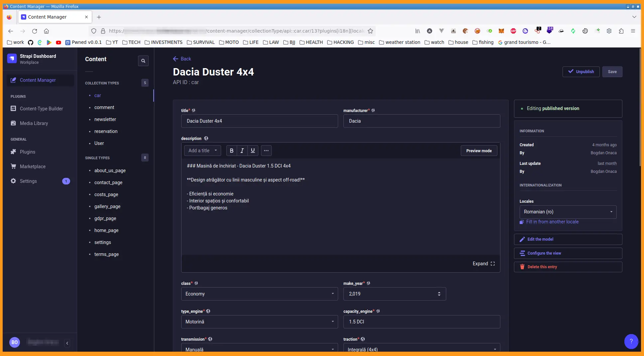Open Firefox extensions puzzle icon
Image resolution: width=644 pixels, height=356 pixels.
pos(621,31)
